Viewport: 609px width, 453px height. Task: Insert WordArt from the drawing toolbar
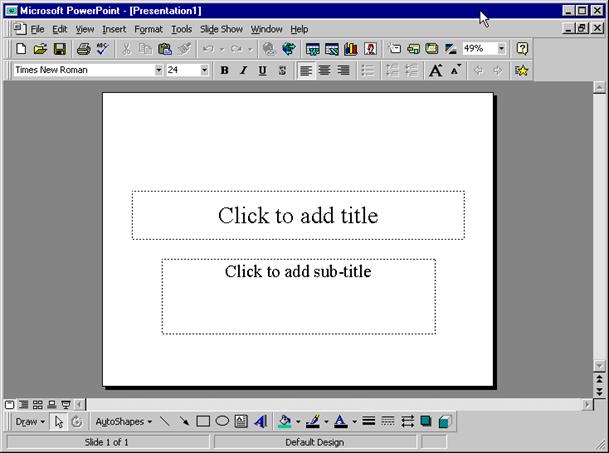pos(260,422)
